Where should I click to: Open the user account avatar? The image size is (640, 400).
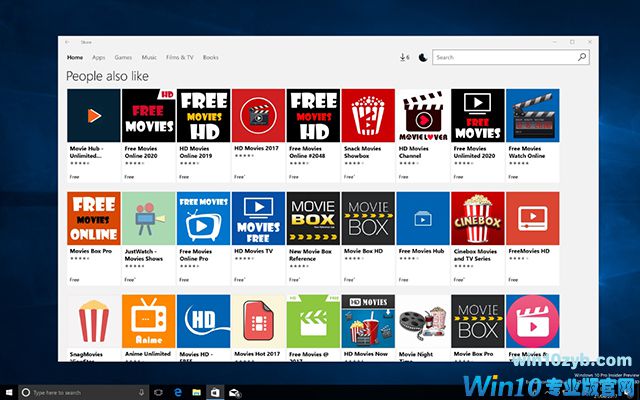click(x=423, y=58)
